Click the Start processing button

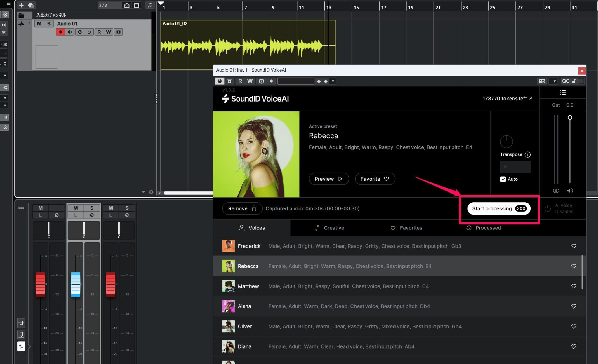tap(498, 208)
